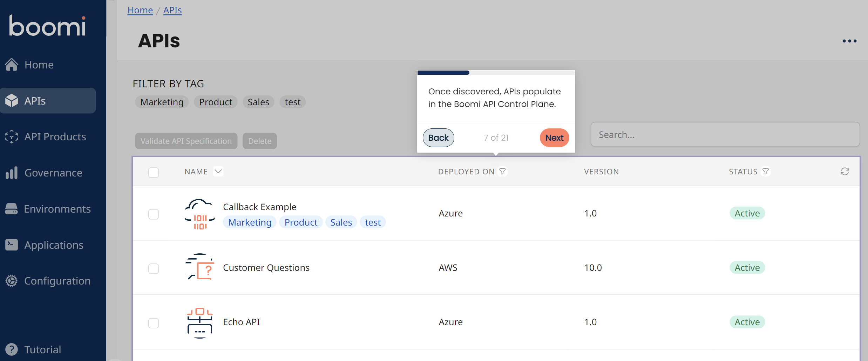Click Back in the tour popup
This screenshot has height=361, width=868.
coord(438,138)
